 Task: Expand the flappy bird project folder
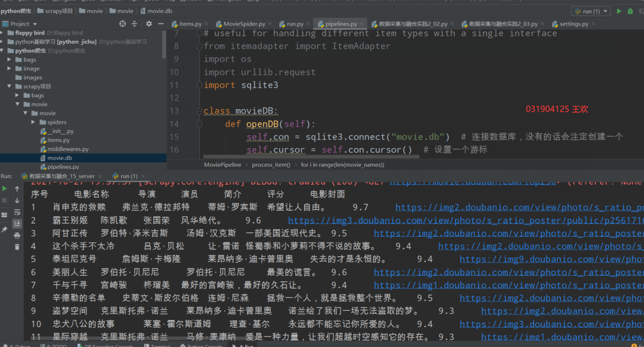[x=2, y=33]
